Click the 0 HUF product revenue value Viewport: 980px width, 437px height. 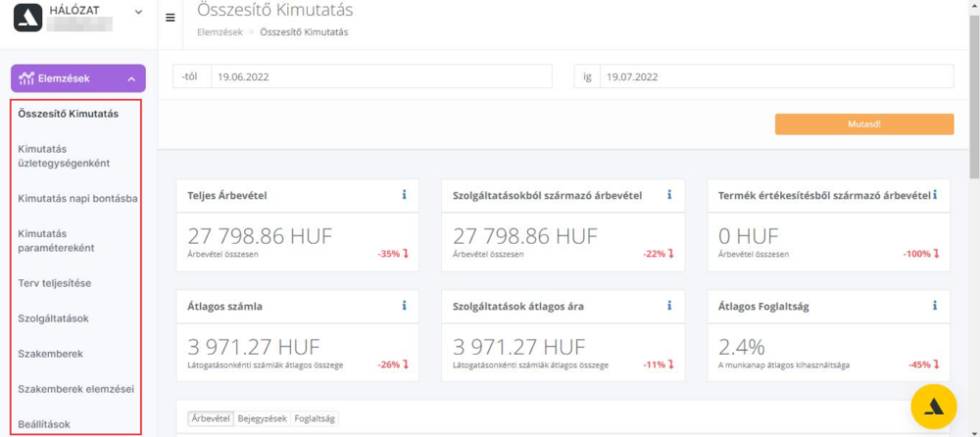click(749, 236)
